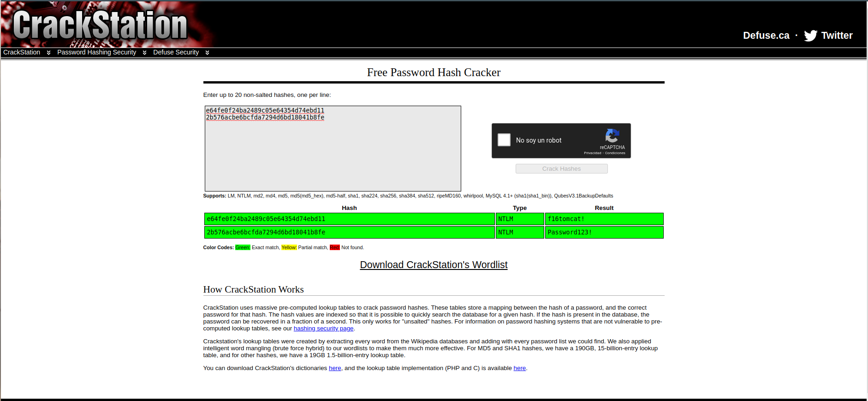Select the Password123! result cell
This screenshot has height=401, width=868.
click(604, 232)
